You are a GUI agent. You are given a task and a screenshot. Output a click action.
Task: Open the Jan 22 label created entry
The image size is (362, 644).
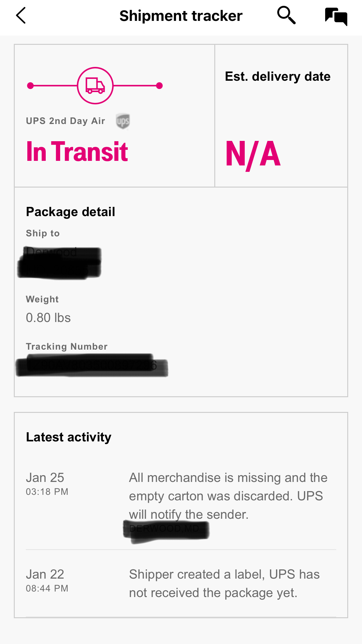pyautogui.click(x=181, y=584)
